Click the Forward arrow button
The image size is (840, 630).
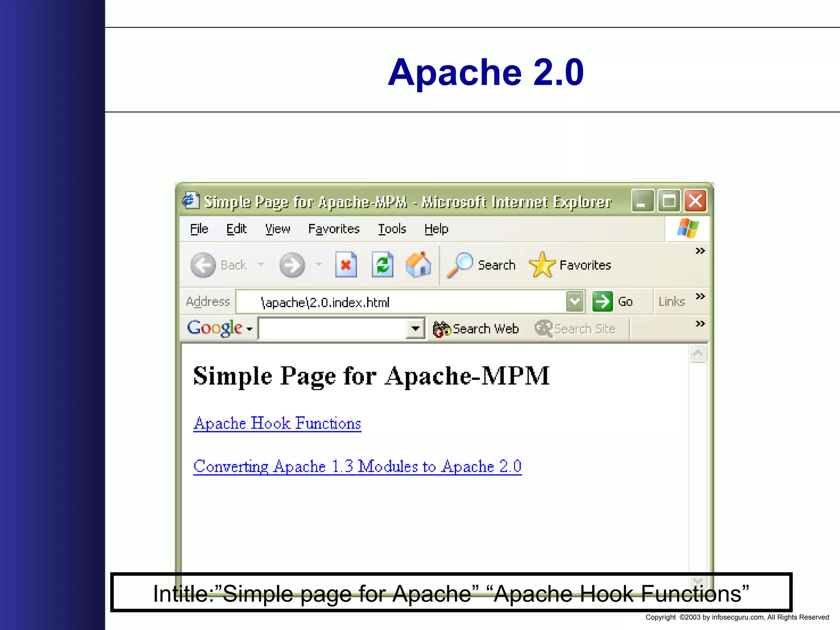tap(292, 265)
